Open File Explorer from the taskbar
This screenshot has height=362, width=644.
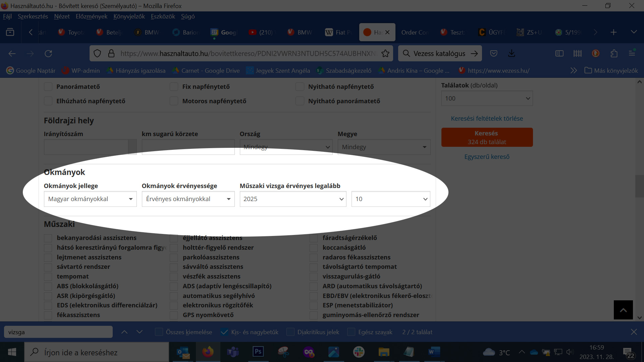click(384, 352)
